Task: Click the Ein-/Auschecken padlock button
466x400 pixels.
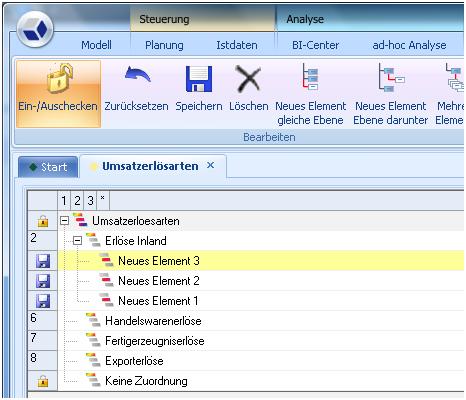Action: [58, 94]
